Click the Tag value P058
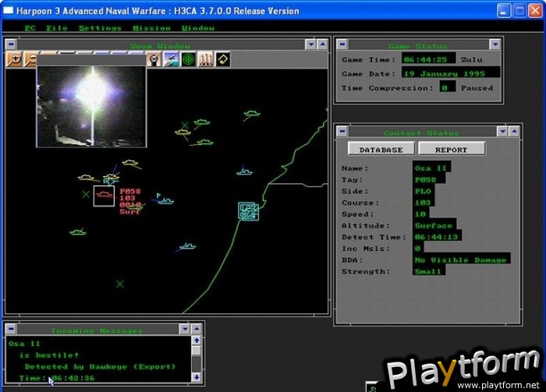546x392 pixels. click(429, 179)
